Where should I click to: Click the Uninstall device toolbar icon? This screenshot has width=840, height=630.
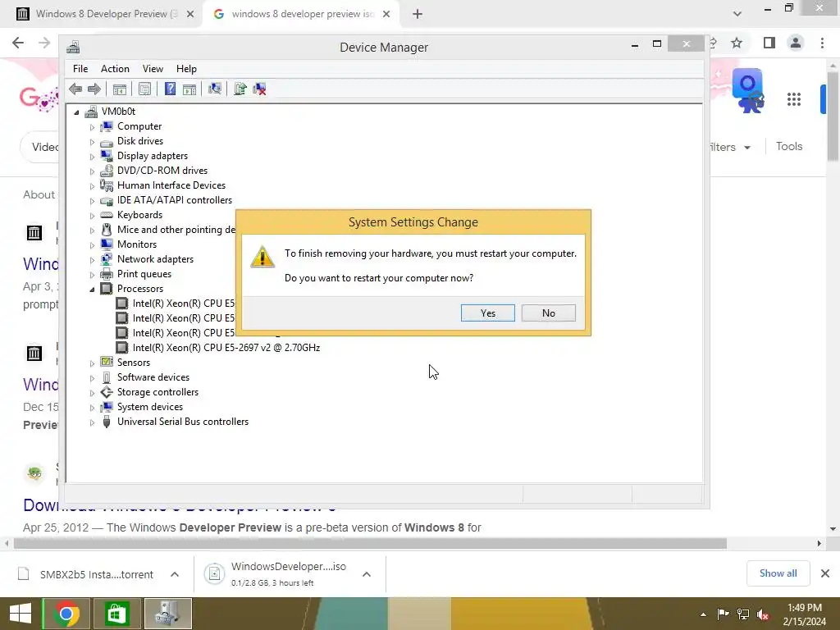260,89
